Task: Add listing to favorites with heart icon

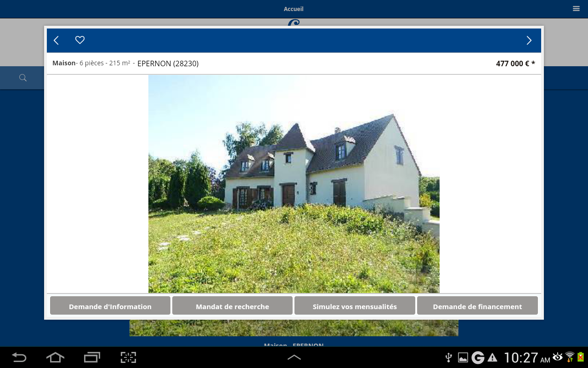Action: point(80,40)
